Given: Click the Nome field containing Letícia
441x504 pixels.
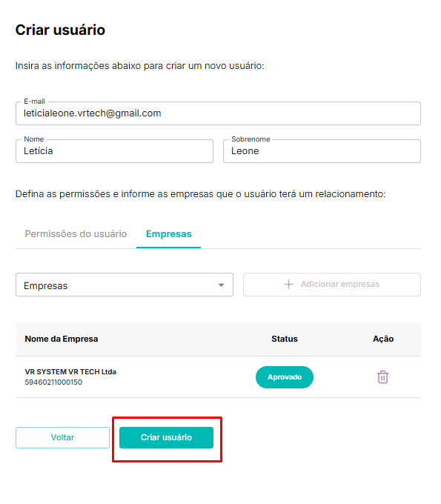Looking at the screenshot, I should click(x=114, y=151).
